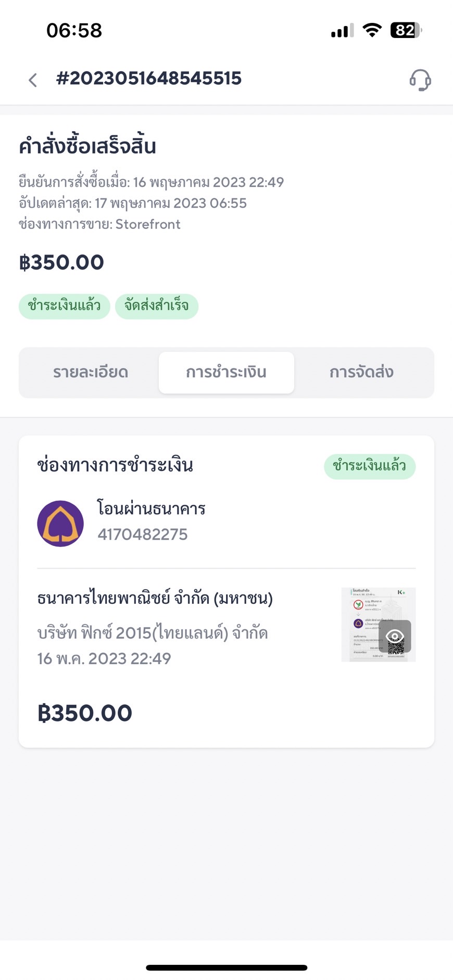Tap the Siam Commercial Bank logo
The image size is (453, 980).
tap(60, 524)
